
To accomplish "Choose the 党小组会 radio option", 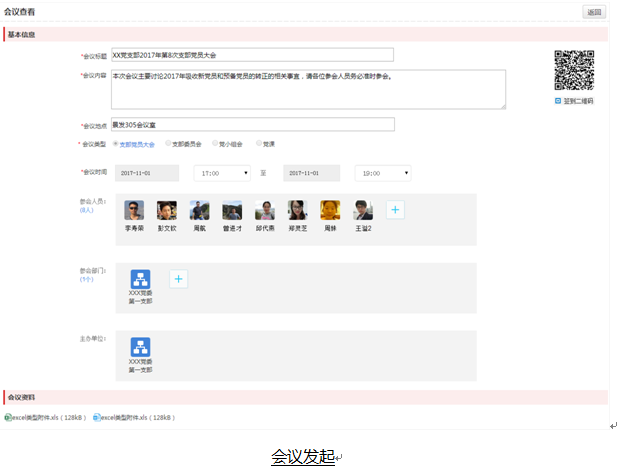I will (x=214, y=144).
